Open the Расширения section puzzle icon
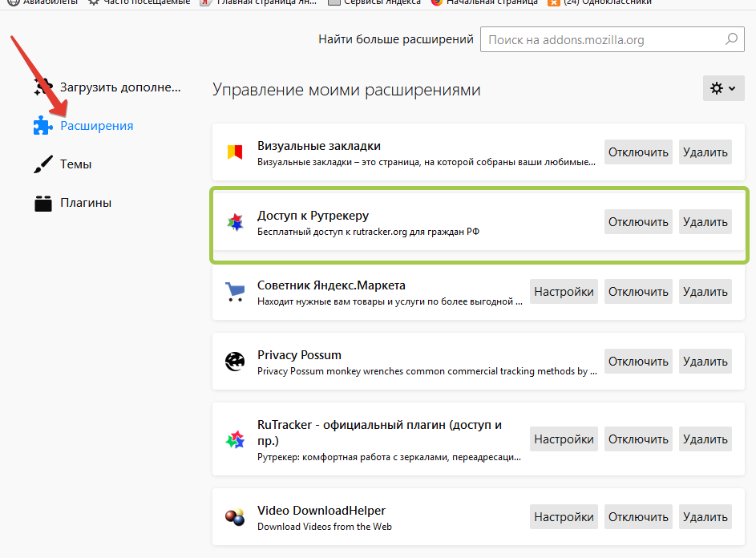 tap(43, 125)
